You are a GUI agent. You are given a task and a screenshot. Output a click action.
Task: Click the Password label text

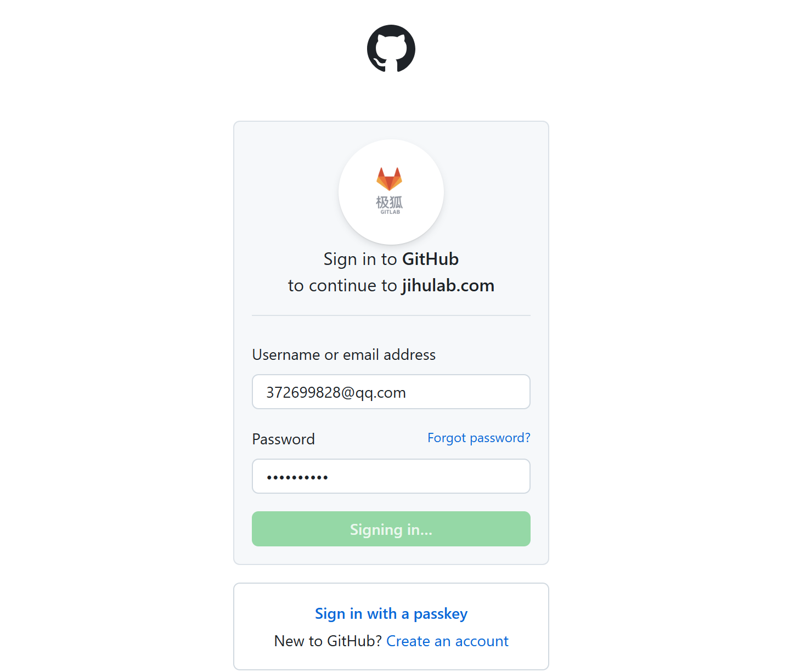[x=283, y=439]
